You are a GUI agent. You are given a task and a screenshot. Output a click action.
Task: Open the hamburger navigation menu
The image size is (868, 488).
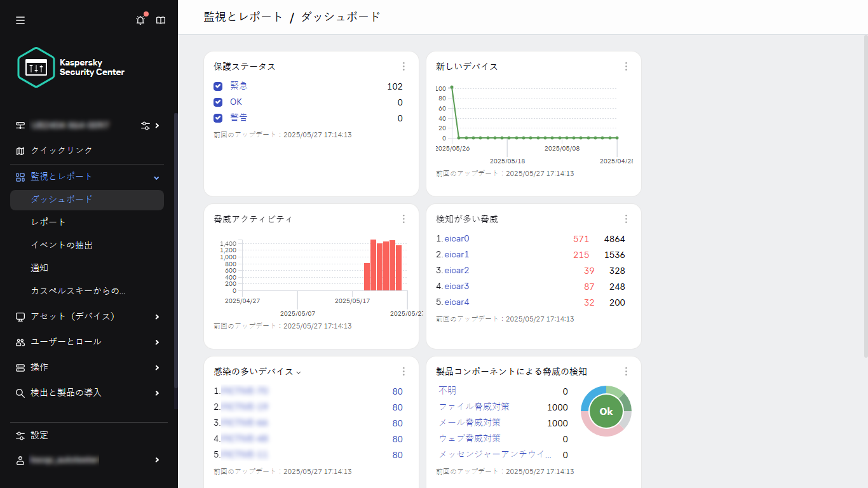pos(20,20)
